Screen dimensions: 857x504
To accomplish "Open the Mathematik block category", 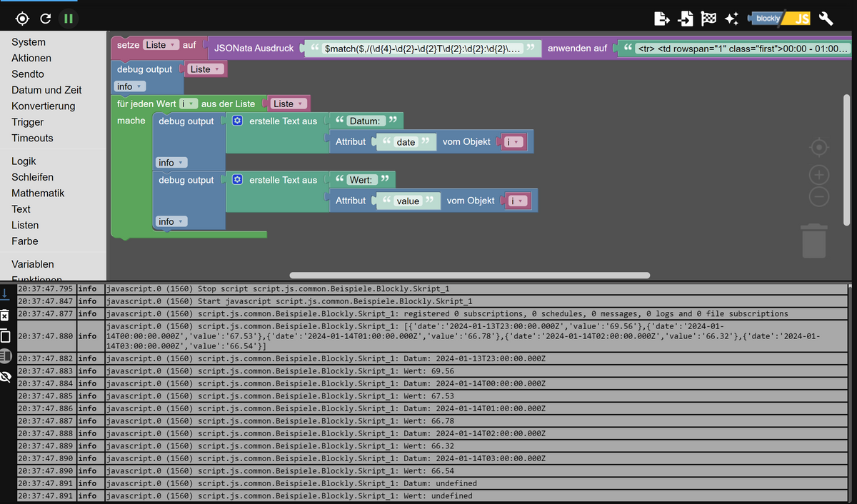I will tap(38, 193).
